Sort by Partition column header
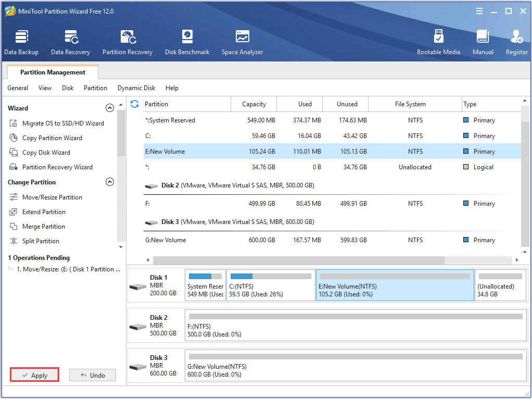532x399 pixels. coord(186,104)
